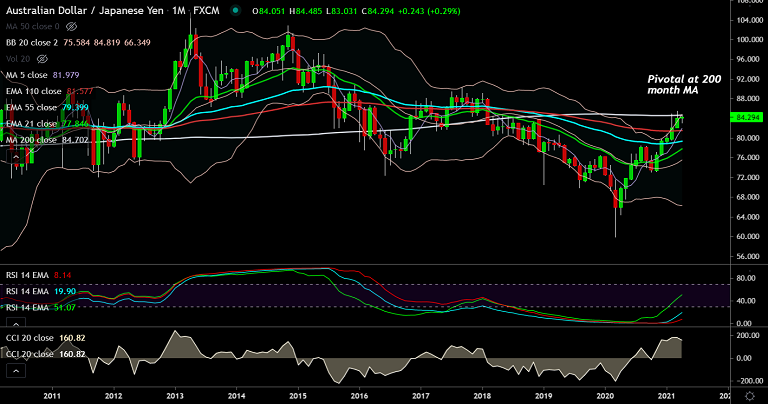Click the 2020 label on time axis

605,396
